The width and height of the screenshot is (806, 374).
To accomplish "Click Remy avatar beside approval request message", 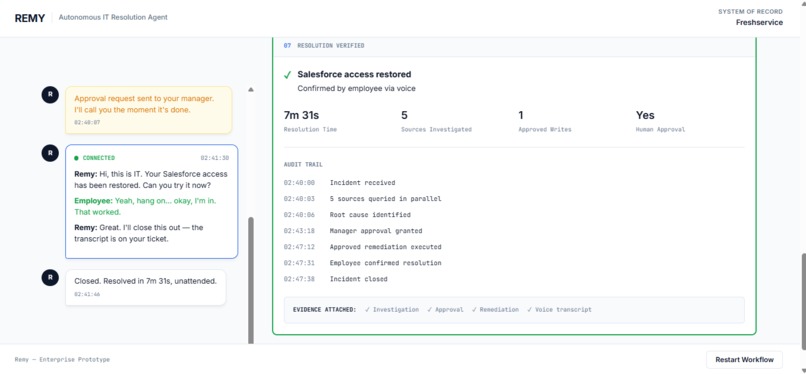I will (50, 95).
